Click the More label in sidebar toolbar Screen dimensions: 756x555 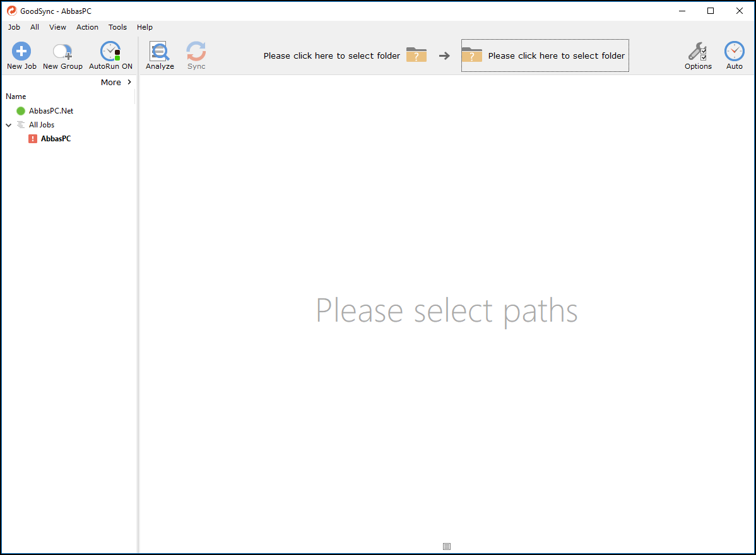pyautogui.click(x=111, y=83)
